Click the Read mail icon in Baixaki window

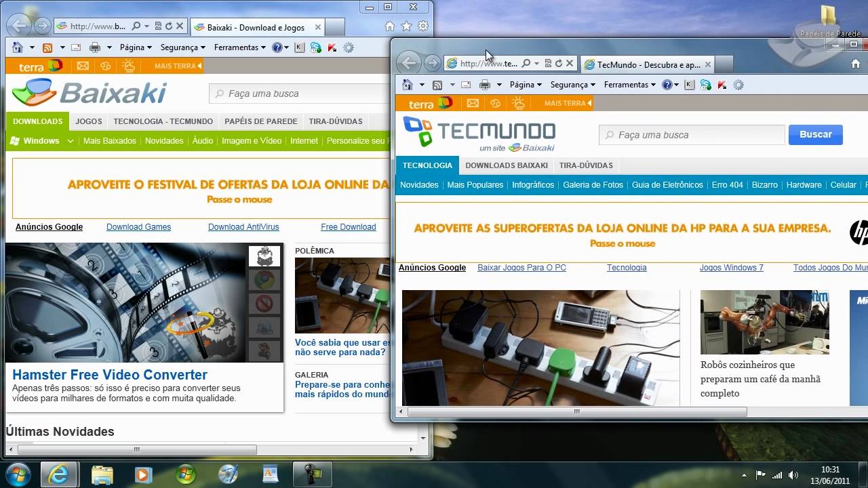[76, 47]
